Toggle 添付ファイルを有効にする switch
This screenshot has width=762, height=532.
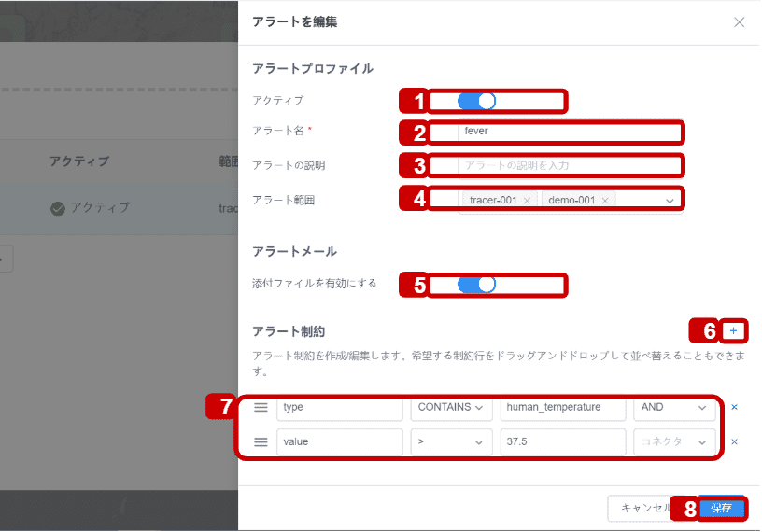click(476, 284)
